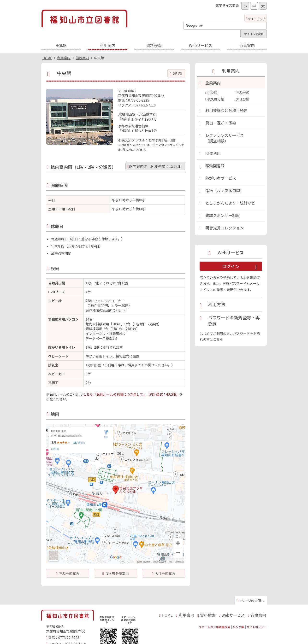Open 利用登録など各種手続き in sidebar
Viewport: 308px width, 644px height.
(x=231, y=111)
